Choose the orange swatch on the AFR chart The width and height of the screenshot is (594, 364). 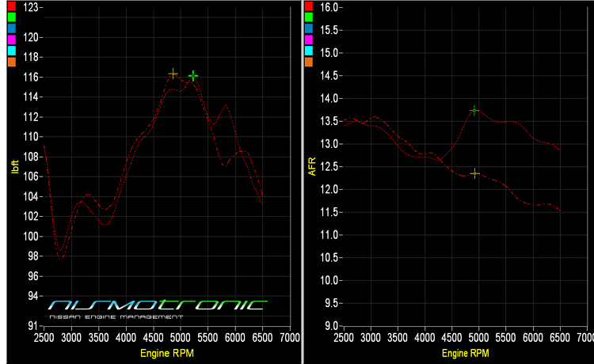pos(308,62)
